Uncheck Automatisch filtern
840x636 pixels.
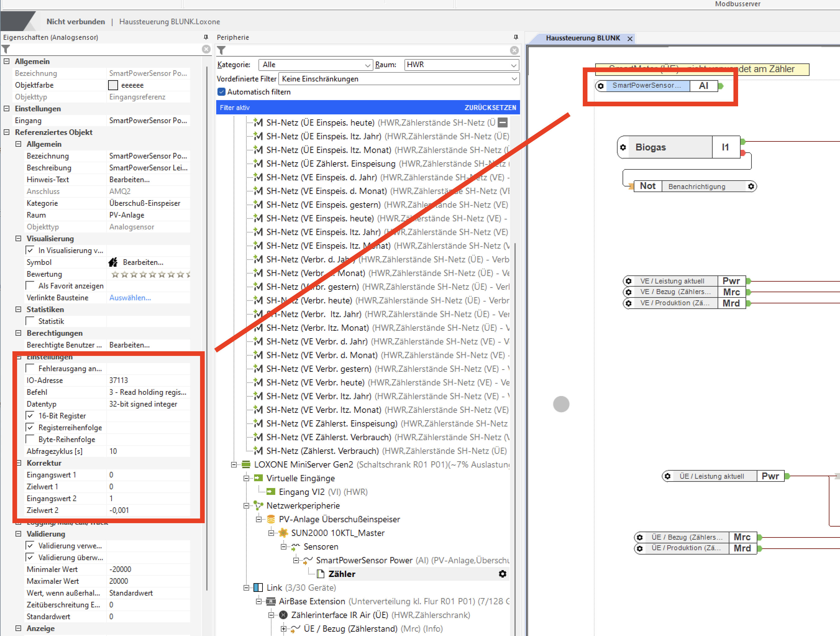[221, 92]
